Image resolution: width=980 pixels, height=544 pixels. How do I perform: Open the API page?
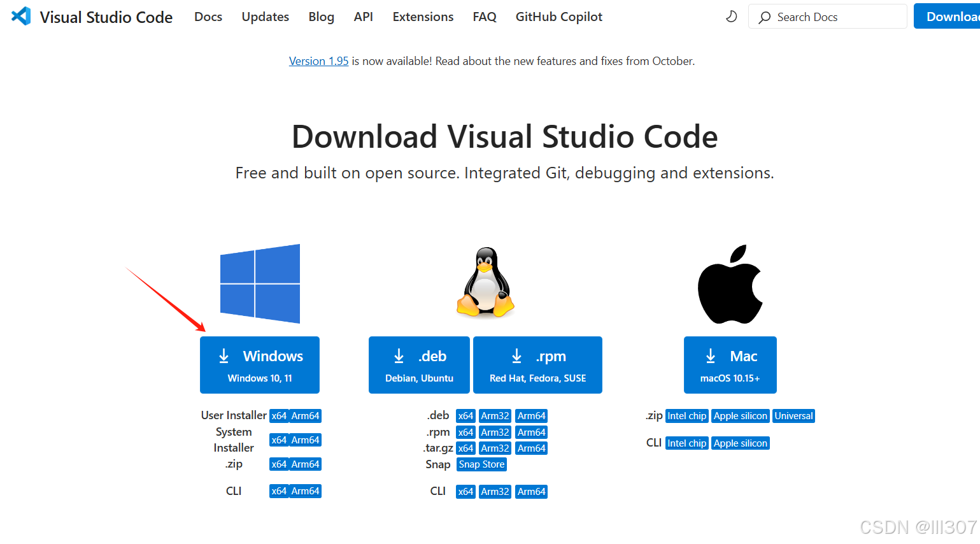pyautogui.click(x=364, y=17)
